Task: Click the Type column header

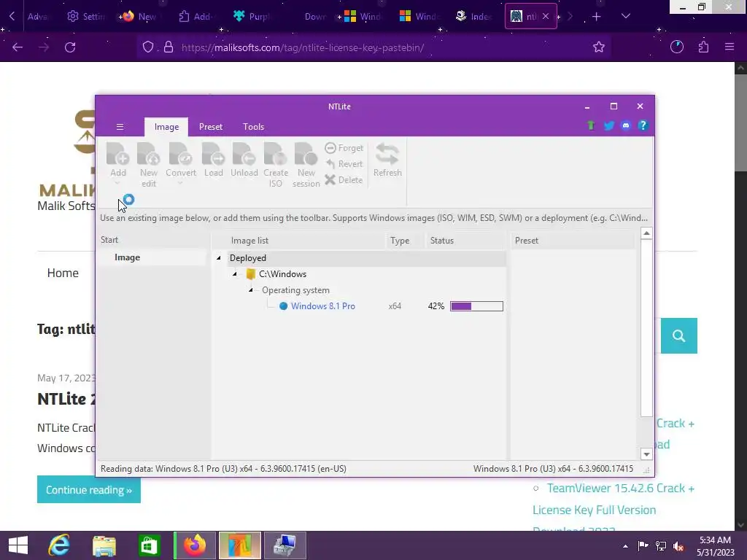Action: (x=400, y=241)
